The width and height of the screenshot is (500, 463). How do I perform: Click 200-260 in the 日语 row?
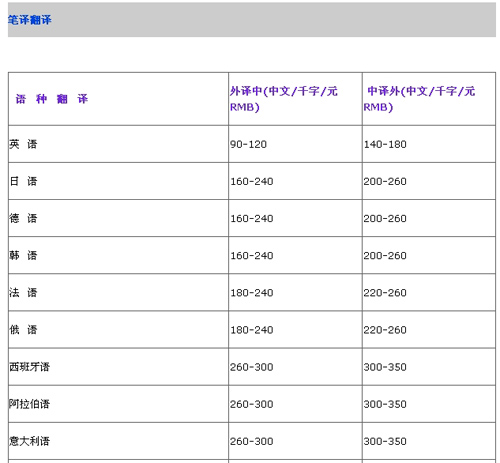tap(385, 181)
